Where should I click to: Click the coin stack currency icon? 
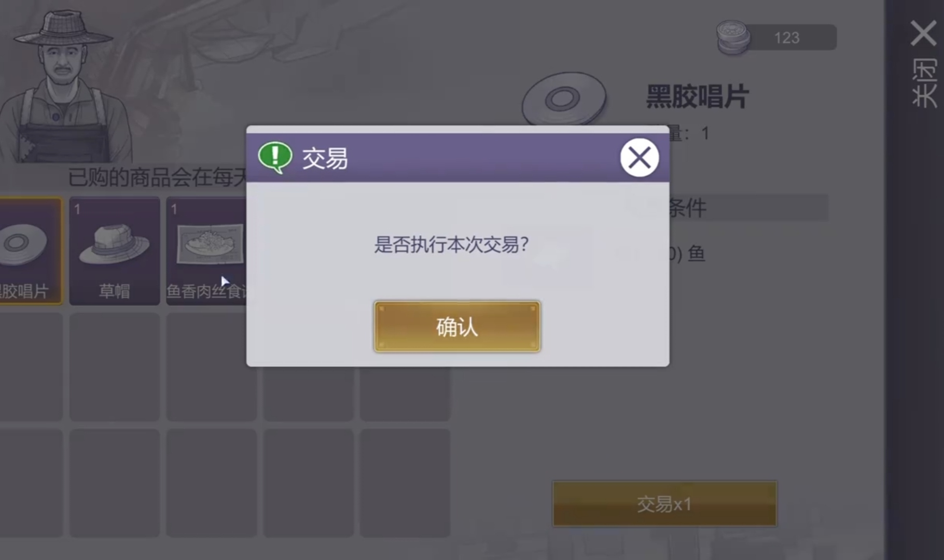(x=733, y=37)
